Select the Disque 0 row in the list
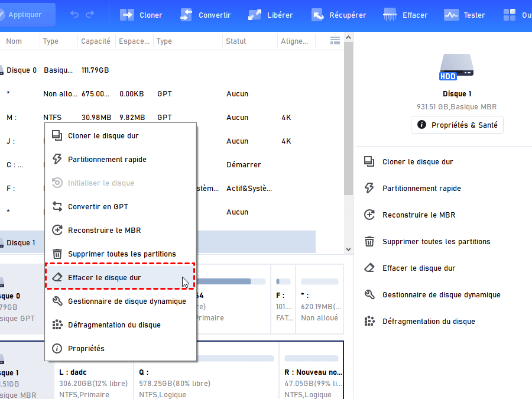The height and width of the screenshot is (399, 532). [x=158, y=70]
